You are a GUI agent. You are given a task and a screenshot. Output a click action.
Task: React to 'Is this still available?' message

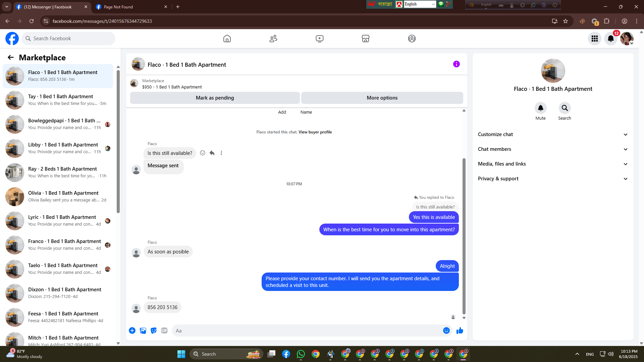pos(203,153)
